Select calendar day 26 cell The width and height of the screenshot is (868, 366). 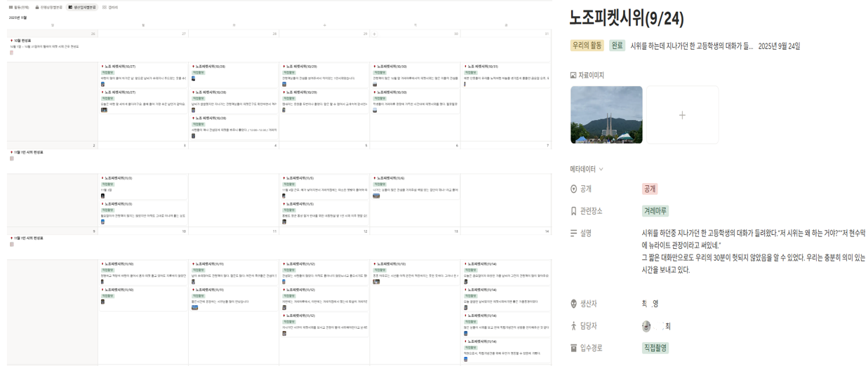coord(52,34)
